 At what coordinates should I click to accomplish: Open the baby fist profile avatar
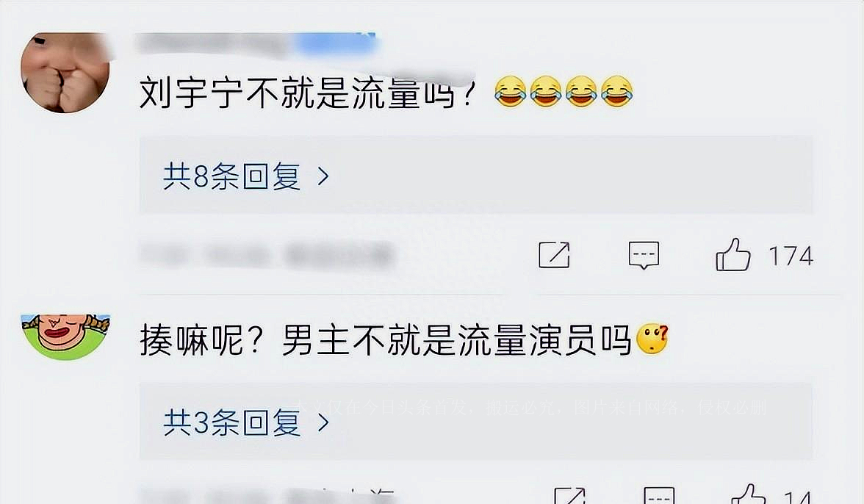(65, 72)
